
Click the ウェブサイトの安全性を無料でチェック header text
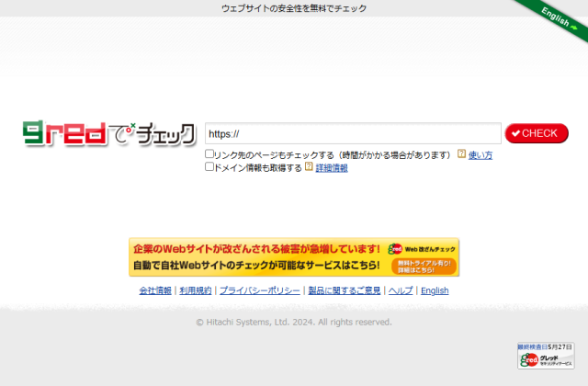pos(294,8)
